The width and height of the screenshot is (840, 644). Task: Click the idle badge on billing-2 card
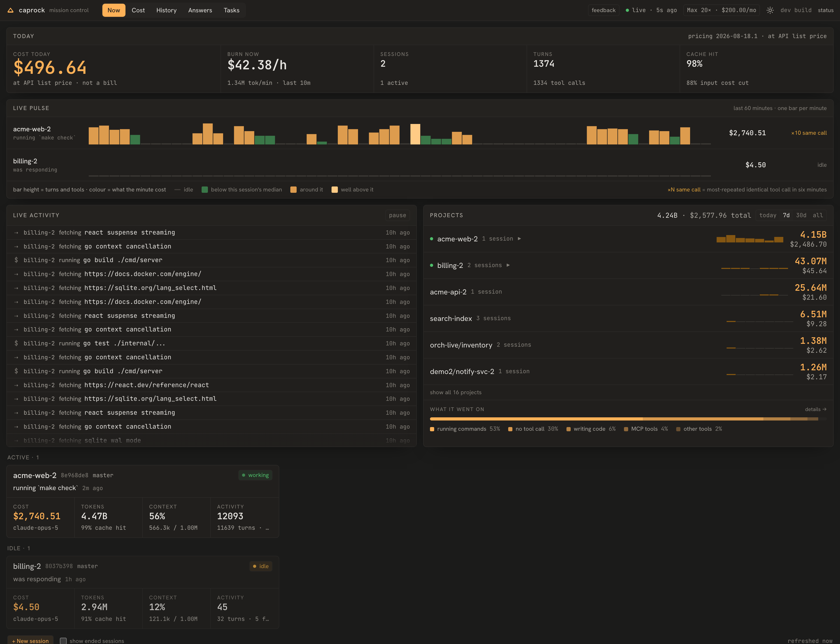260,566
